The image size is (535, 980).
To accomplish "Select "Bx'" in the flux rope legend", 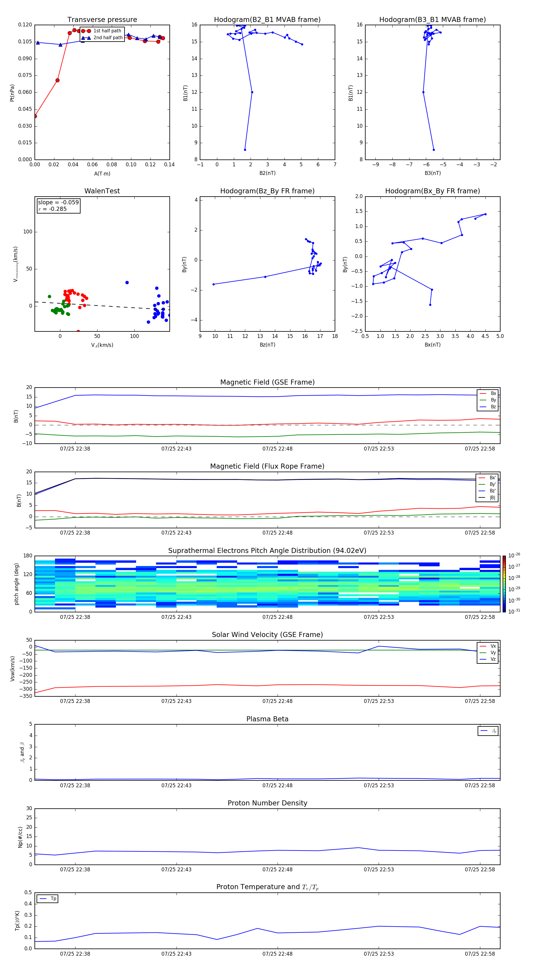I will tap(487, 478).
